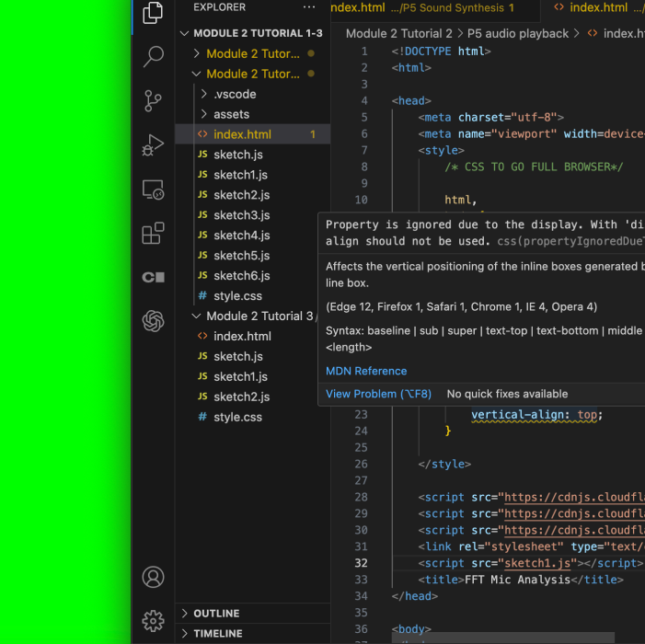645x644 pixels.
Task: Open the Accounts icon in activity bar
Action: click(153, 577)
